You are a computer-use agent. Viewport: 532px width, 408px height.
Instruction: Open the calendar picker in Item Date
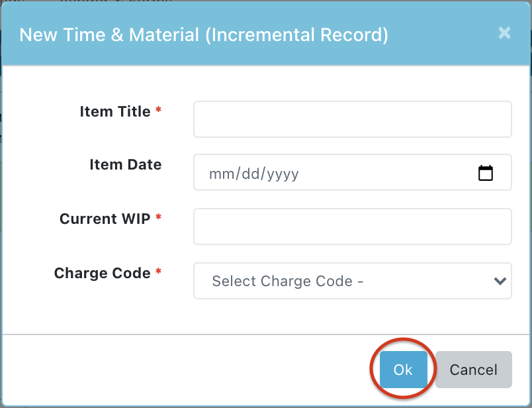[x=486, y=173]
